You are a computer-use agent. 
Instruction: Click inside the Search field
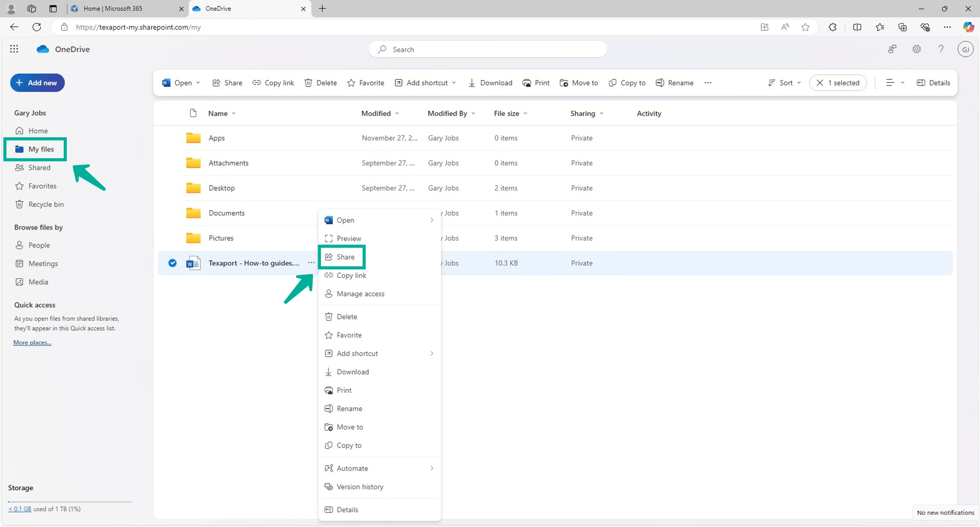pyautogui.click(x=488, y=49)
